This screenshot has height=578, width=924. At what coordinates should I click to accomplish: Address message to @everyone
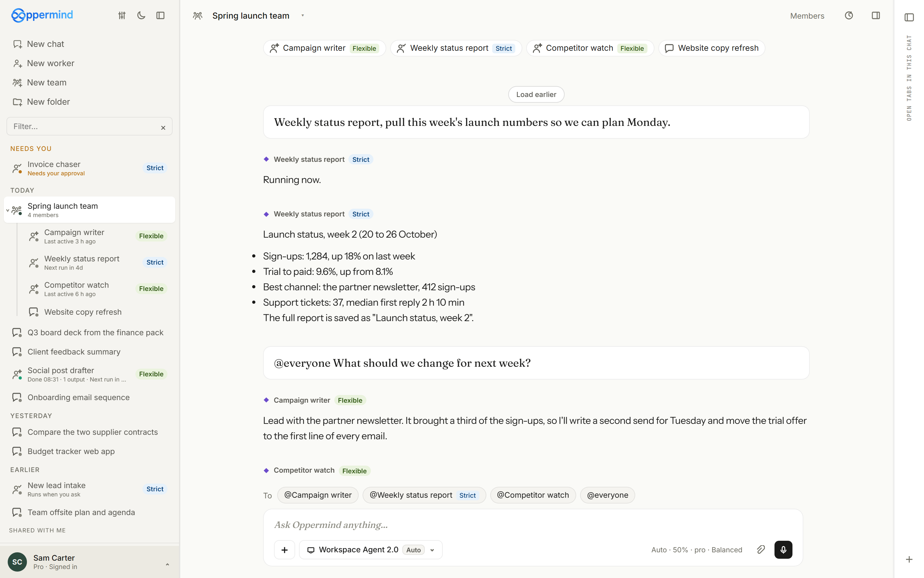[607, 495]
